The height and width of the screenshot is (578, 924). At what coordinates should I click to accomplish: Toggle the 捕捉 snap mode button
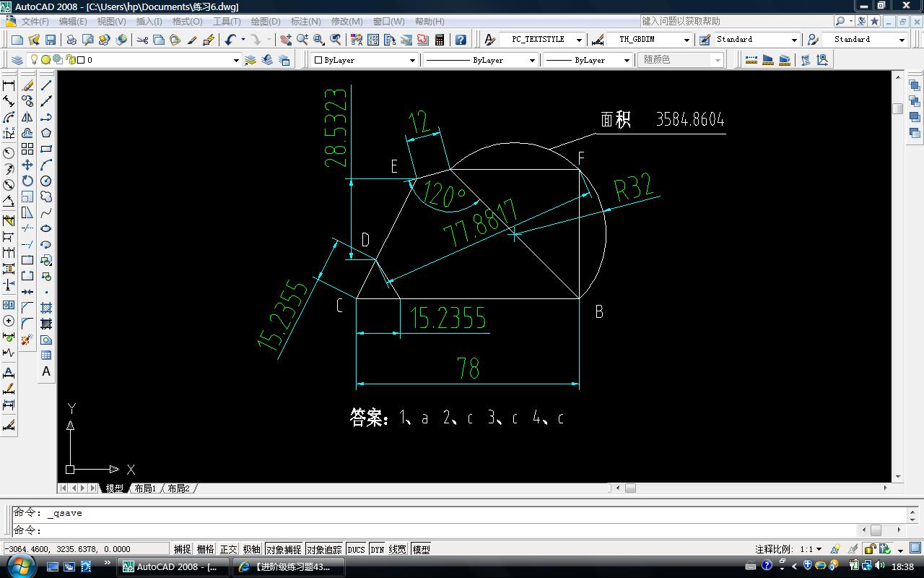tap(183, 549)
